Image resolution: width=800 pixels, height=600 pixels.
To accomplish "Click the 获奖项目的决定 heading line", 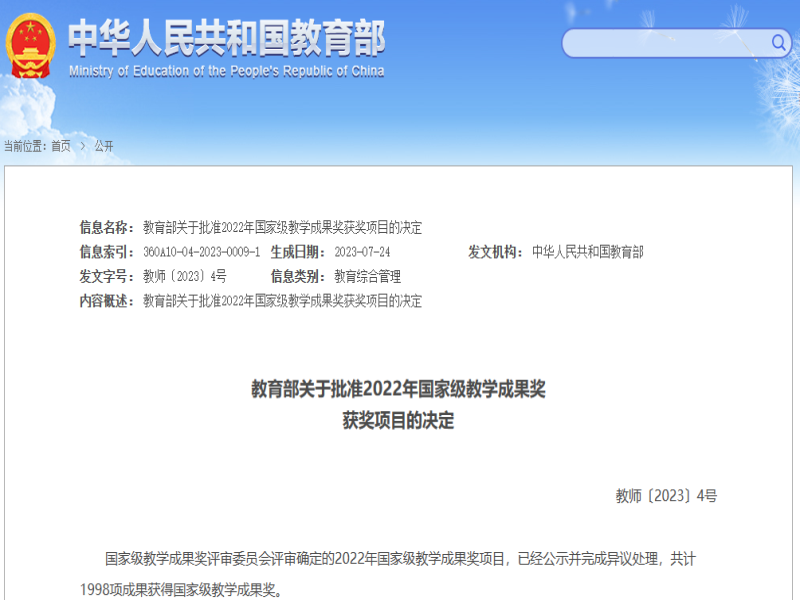I will click(x=398, y=421).
